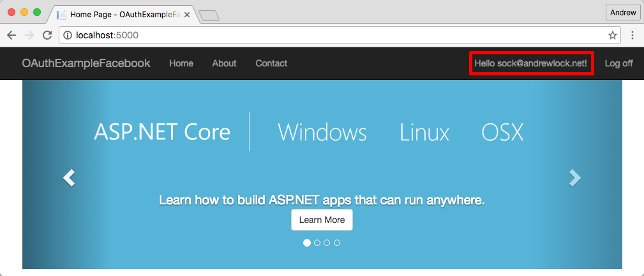Open the Andrew profile switcher
Screen dimensions: 644x276
623,12
